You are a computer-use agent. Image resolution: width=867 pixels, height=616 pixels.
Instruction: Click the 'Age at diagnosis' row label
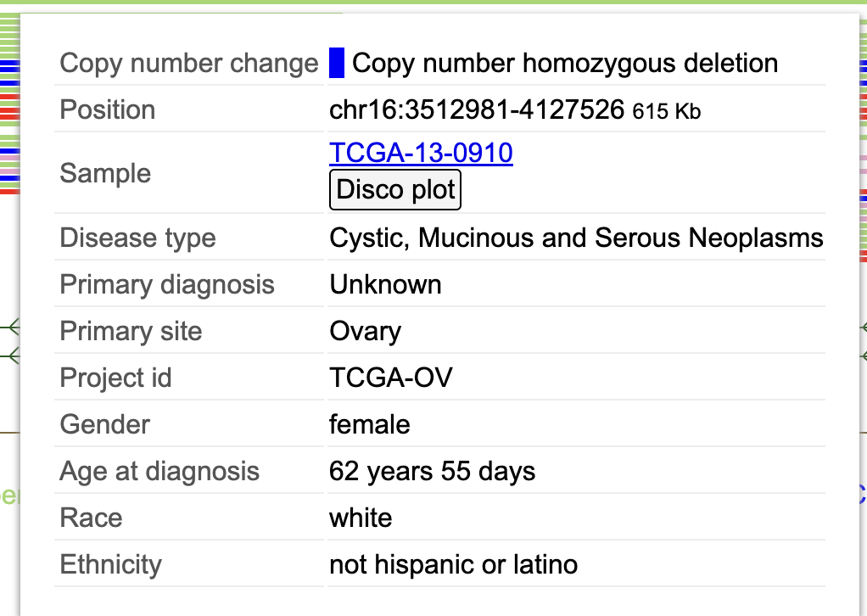pos(159,471)
